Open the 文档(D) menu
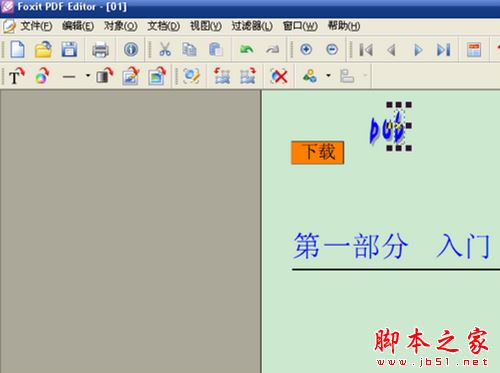500x373 pixels. tap(164, 26)
